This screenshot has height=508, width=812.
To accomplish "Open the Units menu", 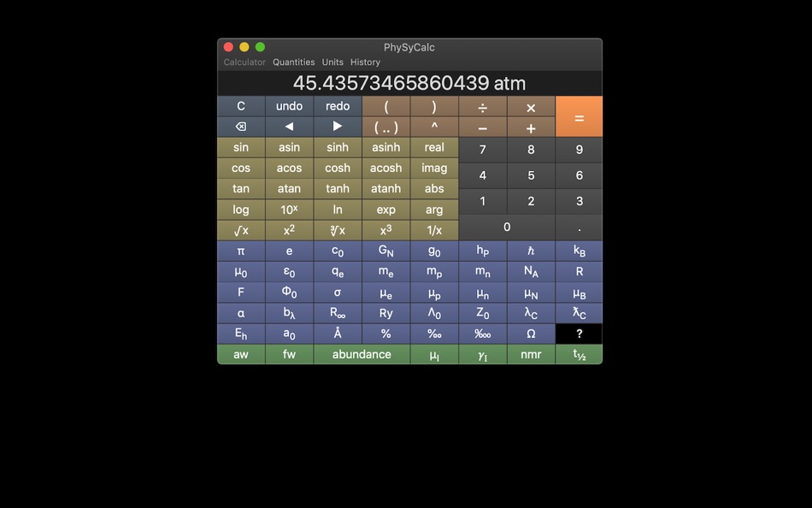I will point(332,62).
